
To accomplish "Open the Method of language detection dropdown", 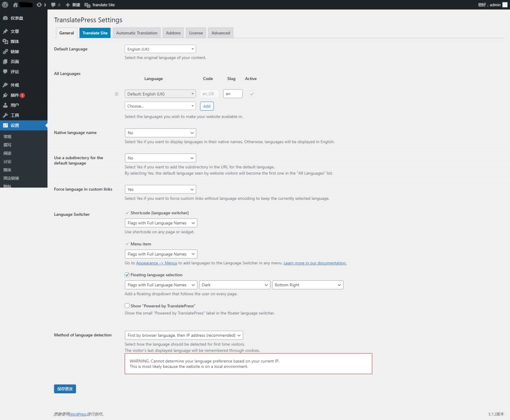I will pos(184,335).
